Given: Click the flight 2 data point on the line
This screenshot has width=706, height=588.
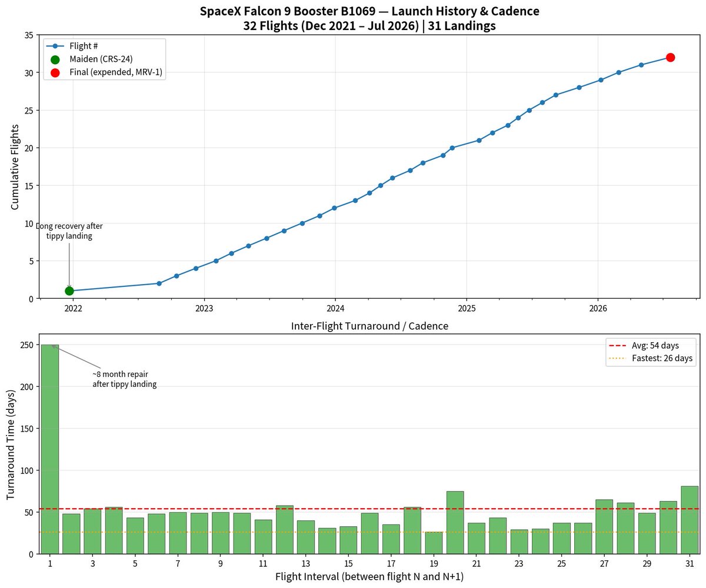Looking at the screenshot, I should point(159,283).
